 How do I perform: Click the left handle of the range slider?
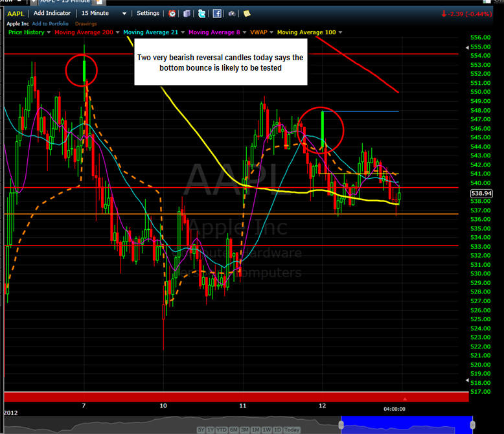(x=341, y=425)
